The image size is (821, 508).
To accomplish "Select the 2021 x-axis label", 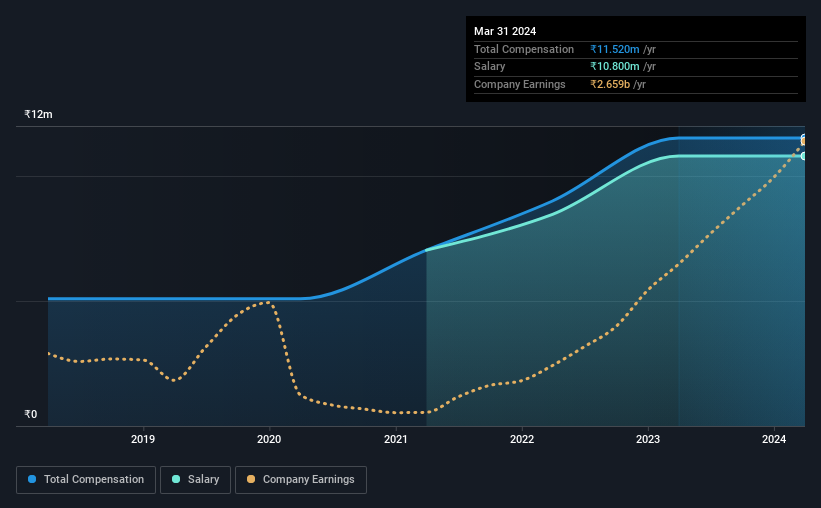I will point(395,439).
